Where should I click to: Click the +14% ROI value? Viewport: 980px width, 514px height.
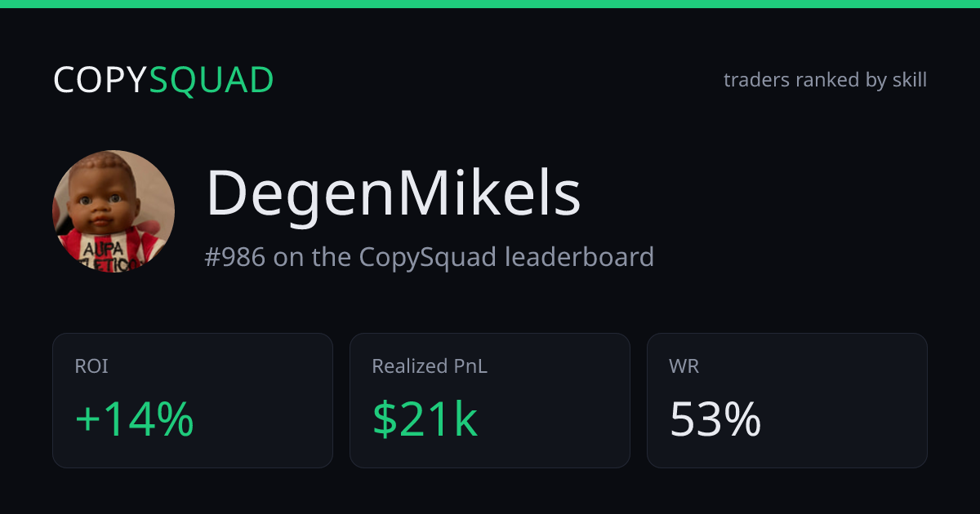coord(134,419)
